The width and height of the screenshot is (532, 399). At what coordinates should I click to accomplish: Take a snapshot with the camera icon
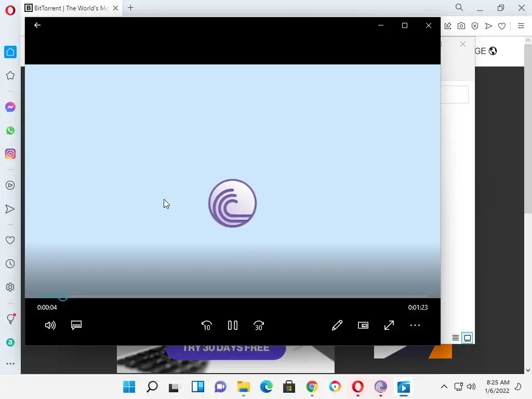pos(461,26)
